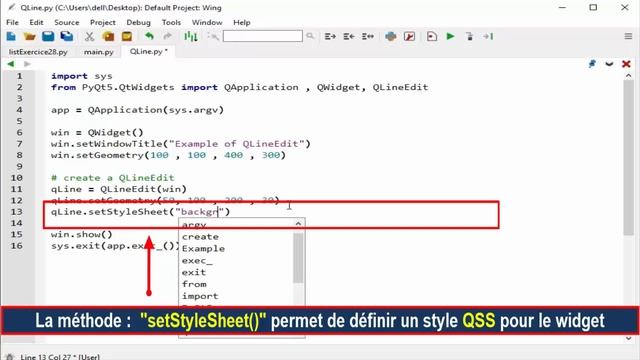
Task: Click the magnifier search button right of field
Action: coord(310,36)
